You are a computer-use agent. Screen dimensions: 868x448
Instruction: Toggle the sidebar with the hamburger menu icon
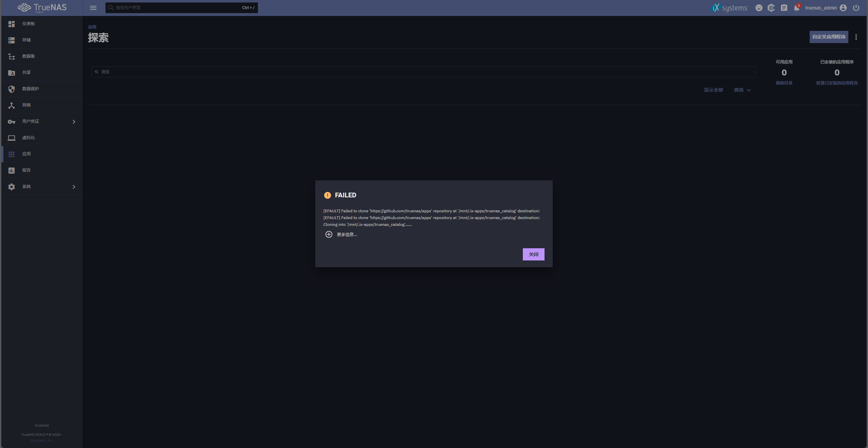pos(93,8)
